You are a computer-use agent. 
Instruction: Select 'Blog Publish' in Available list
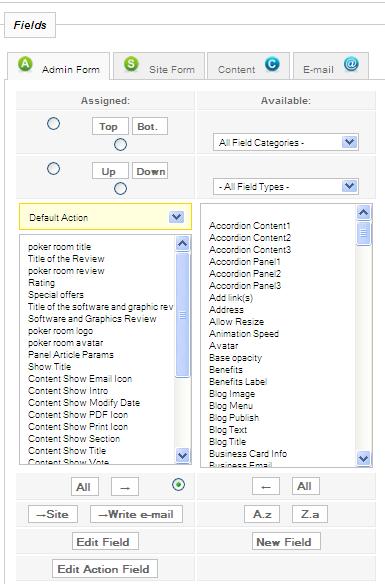pos(234,418)
